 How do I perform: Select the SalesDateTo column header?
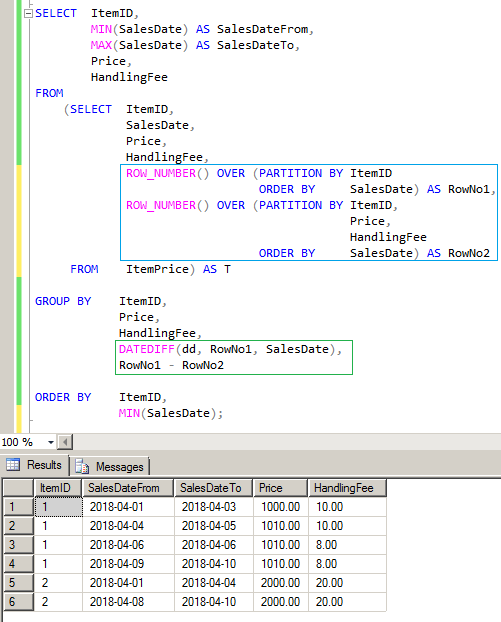pos(213,488)
